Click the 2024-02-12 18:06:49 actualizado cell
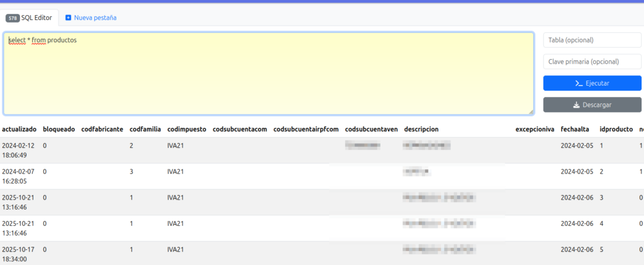Viewport: 644px width, 265px height. point(19,150)
